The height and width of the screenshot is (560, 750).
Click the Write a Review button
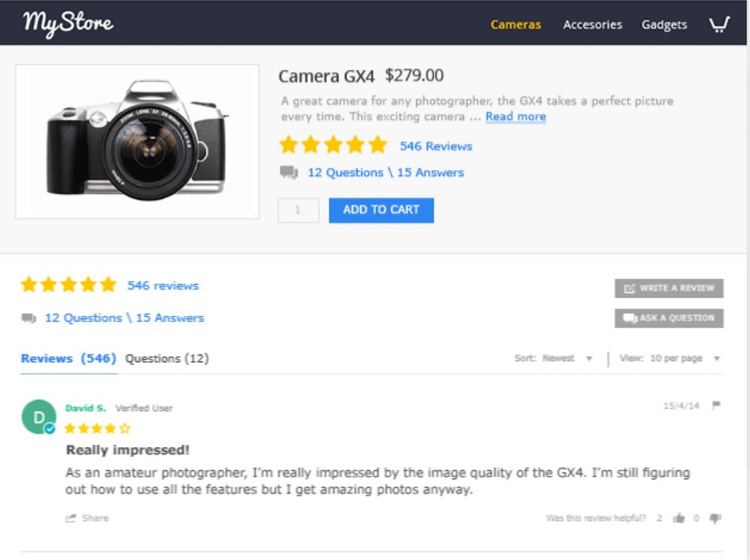(669, 288)
